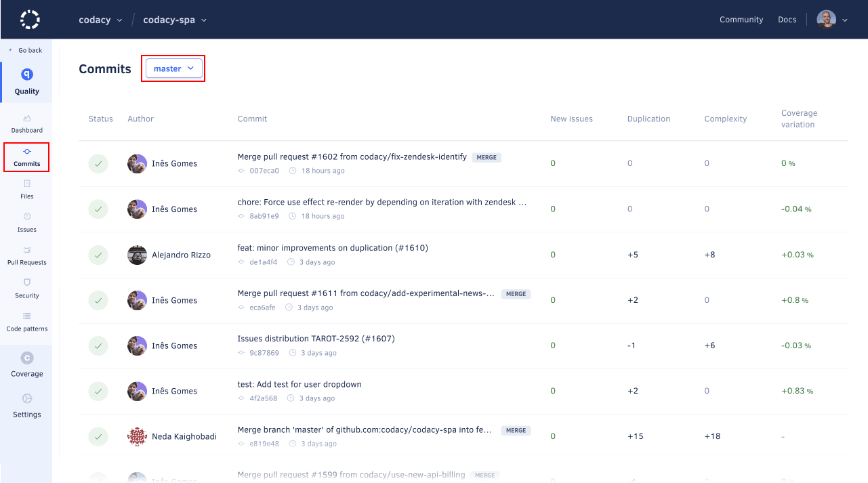Viewport: 868px width, 483px height.
Task: Open the Dashboard panel
Action: [x=26, y=123]
